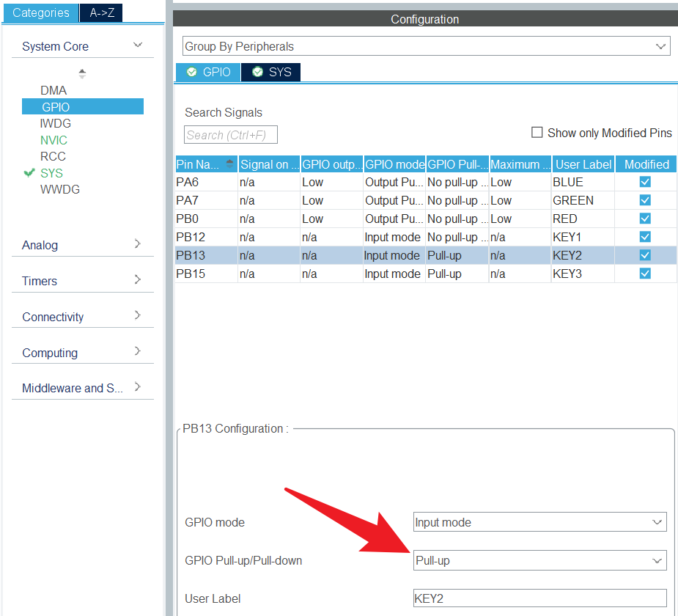The image size is (678, 616).
Task: Click the sort arrow icon above DMA
Action: point(82,74)
